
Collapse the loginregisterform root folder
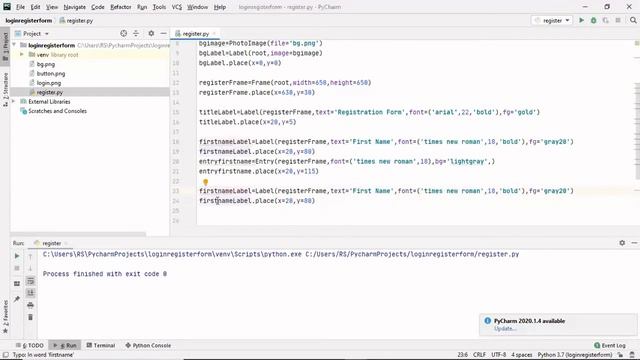pos(14,45)
